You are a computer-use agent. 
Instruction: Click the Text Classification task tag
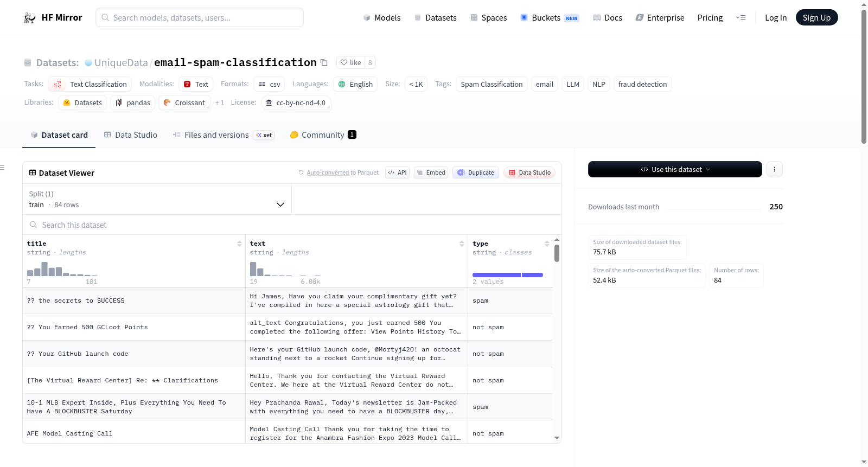[90, 84]
